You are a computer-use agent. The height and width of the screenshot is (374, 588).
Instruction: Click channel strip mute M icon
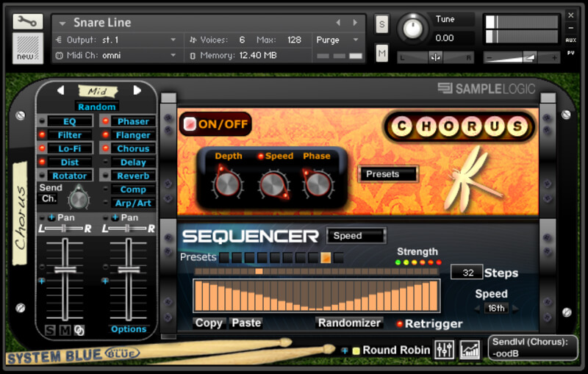coord(65,330)
